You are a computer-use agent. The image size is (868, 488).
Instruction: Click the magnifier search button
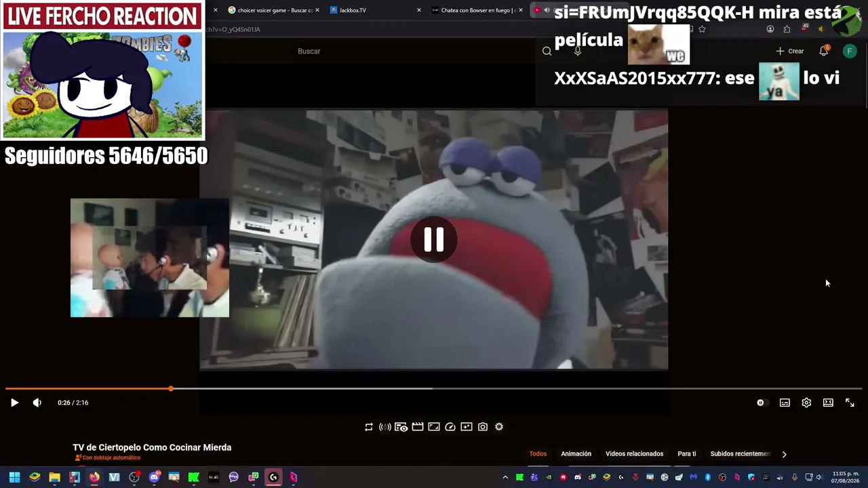(x=547, y=52)
